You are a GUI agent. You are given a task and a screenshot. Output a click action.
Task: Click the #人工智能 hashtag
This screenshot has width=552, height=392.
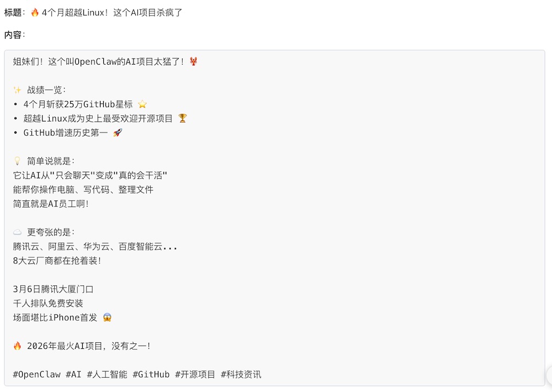107,374
